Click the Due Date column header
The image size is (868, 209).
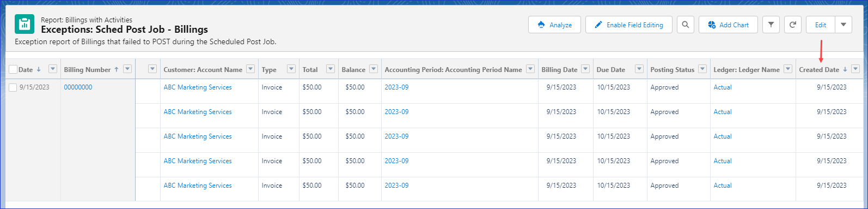[611, 70]
